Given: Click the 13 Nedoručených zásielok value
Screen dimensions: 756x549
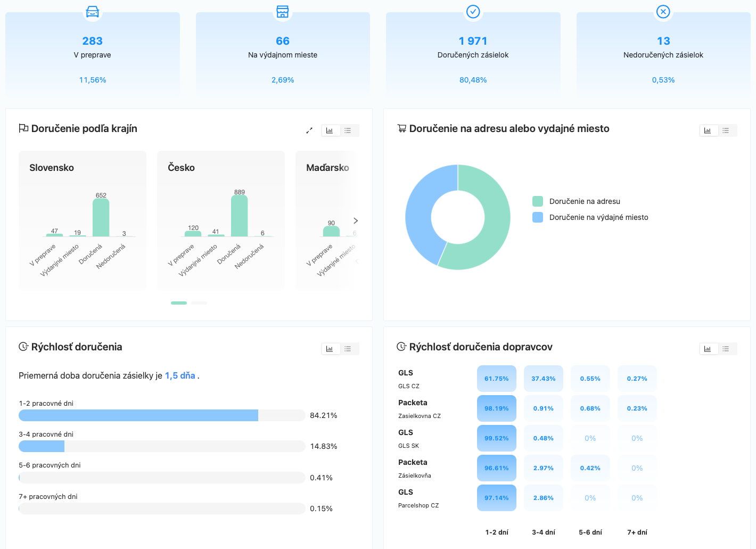Looking at the screenshot, I should [x=663, y=41].
